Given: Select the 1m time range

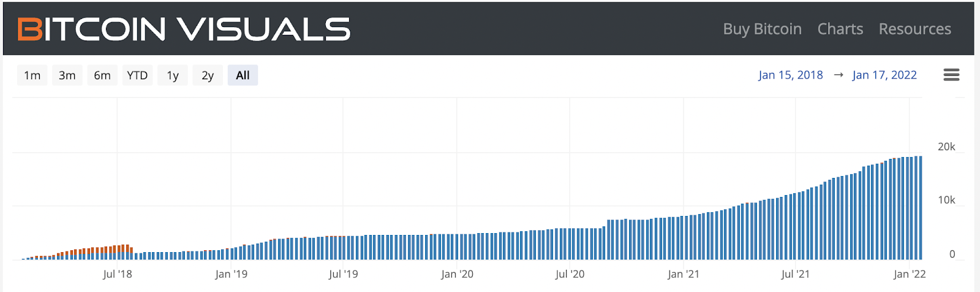Looking at the screenshot, I should pyautogui.click(x=32, y=75).
